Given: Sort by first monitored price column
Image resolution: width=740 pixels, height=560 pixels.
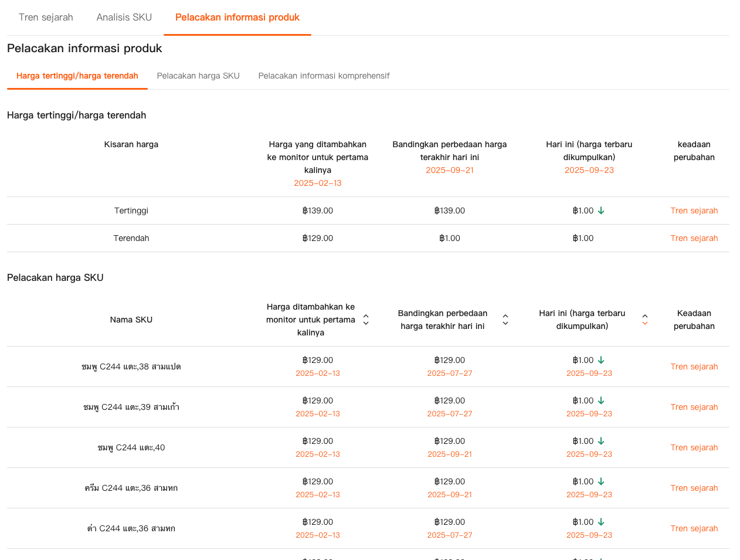Looking at the screenshot, I should point(366,320).
